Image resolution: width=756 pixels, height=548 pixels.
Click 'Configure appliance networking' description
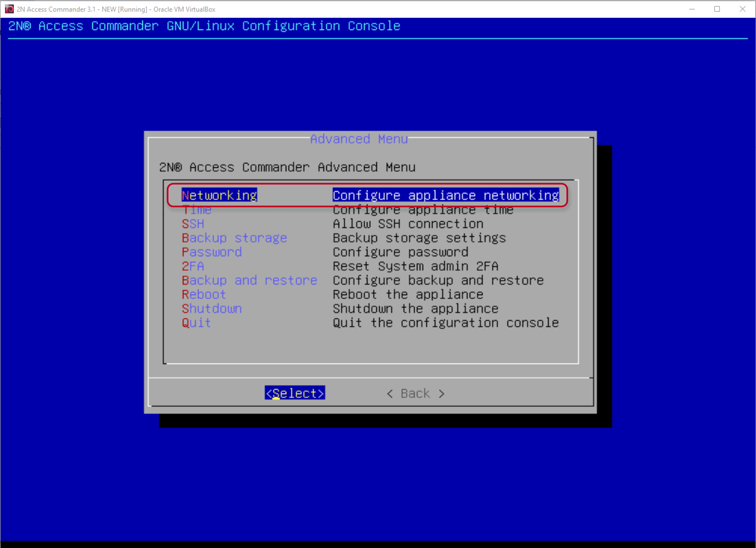[x=446, y=195]
